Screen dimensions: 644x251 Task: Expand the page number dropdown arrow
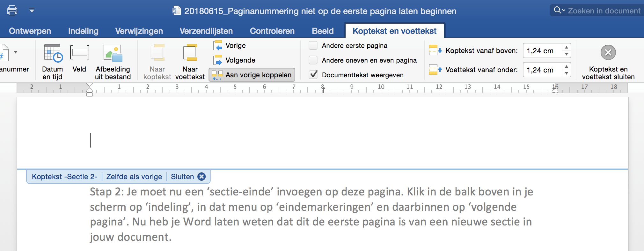(16, 52)
